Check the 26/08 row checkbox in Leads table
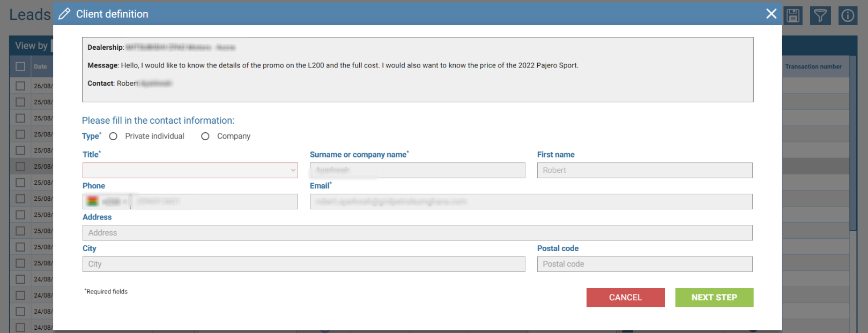The height and width of the screenshot is (333, 868). click(20, 86)
